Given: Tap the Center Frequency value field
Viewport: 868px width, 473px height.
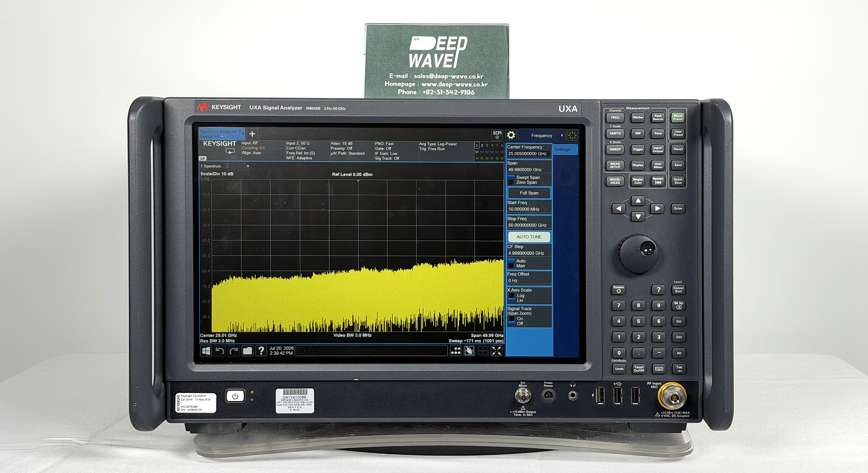Looking at the screenshot, I should click(x=529, y=153).
